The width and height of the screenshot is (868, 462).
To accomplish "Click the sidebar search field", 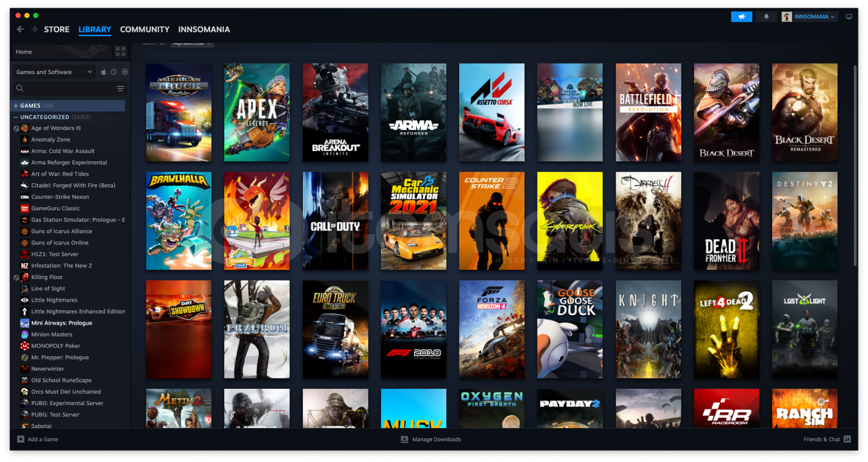I will pyautogui.click(x=69, y=89).
